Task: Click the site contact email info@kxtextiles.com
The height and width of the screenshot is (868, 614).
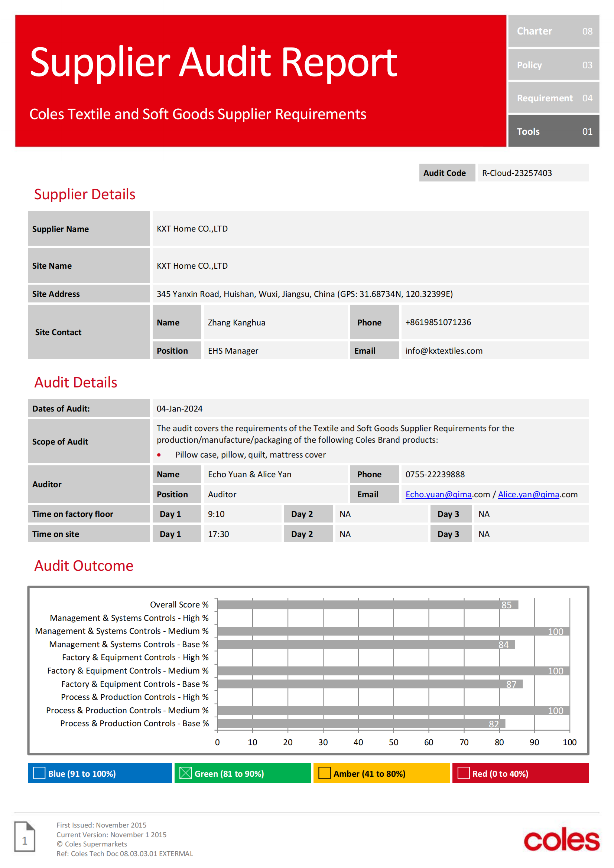Action: coord(444,351)
